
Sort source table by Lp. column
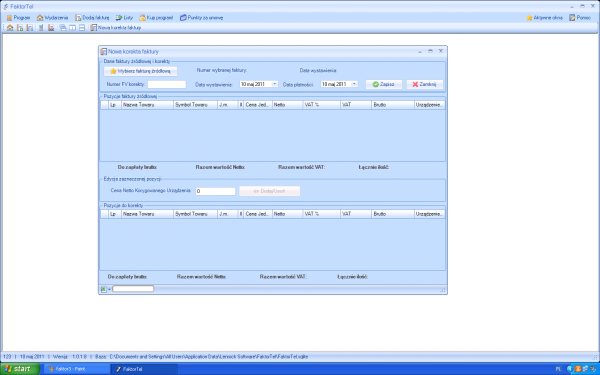(x=115, y=105)
